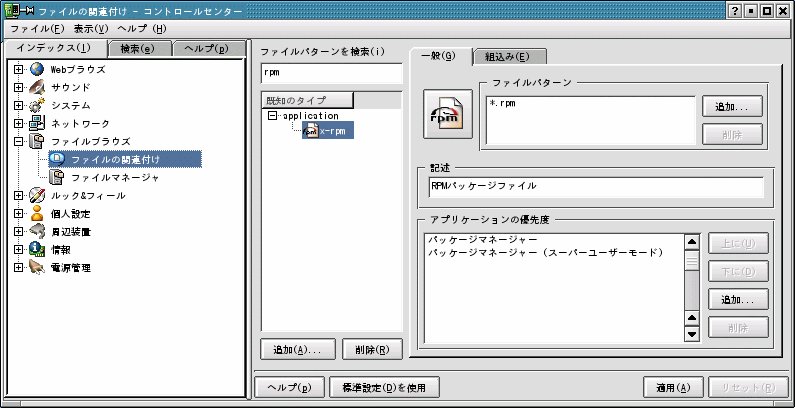This screenshot has height=408, width=795.
Task: Select ファイルマネージャ in the index tree
Action: [x=115, y=178]
